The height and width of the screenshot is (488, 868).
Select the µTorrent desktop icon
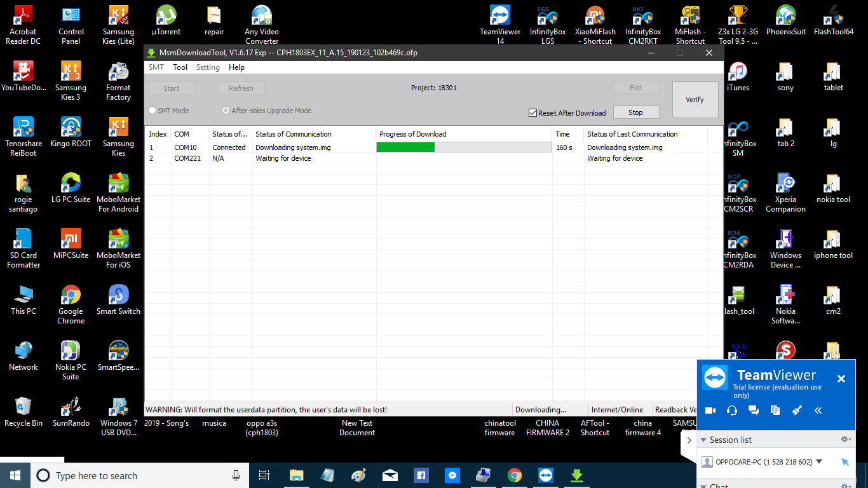pyautogui.click(x=166, y=21)
